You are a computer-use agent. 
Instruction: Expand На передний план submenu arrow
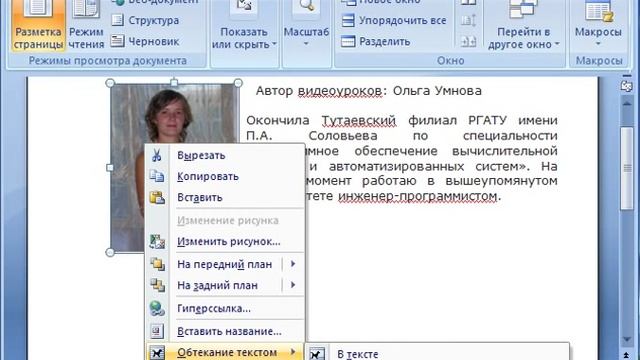point(293,264)
